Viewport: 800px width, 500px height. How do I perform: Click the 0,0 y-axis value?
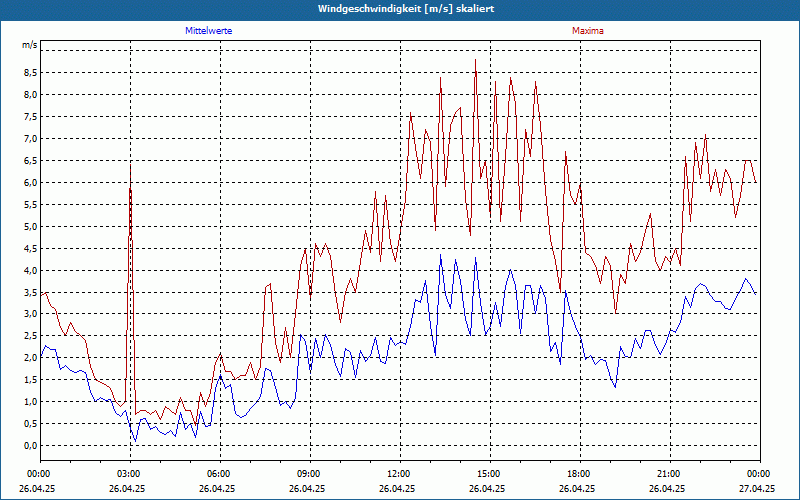[30, 445]
